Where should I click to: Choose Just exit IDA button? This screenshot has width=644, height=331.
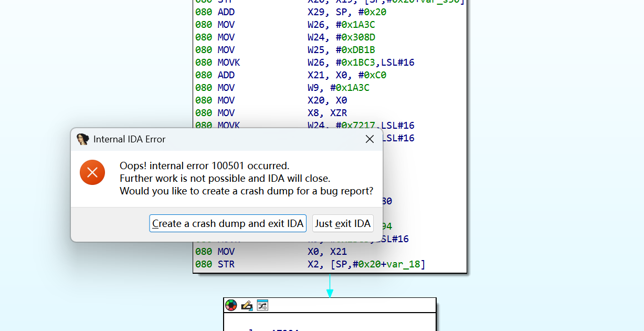tap(343, 223)
